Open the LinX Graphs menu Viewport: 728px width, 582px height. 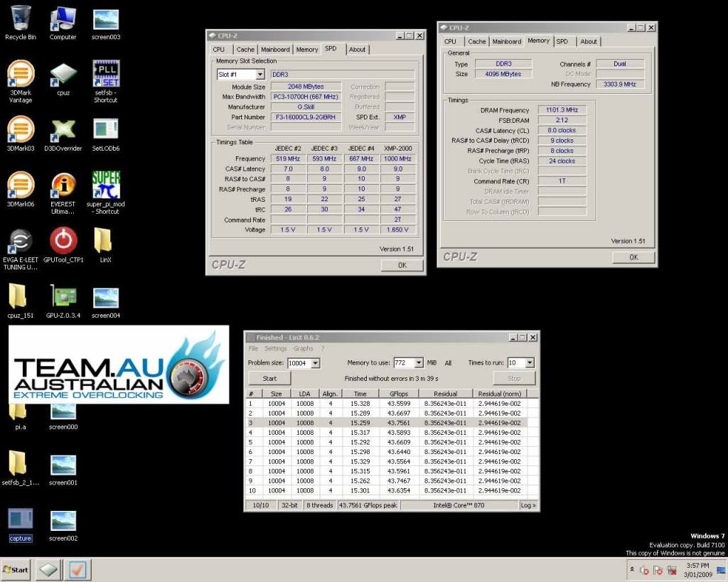303,348
